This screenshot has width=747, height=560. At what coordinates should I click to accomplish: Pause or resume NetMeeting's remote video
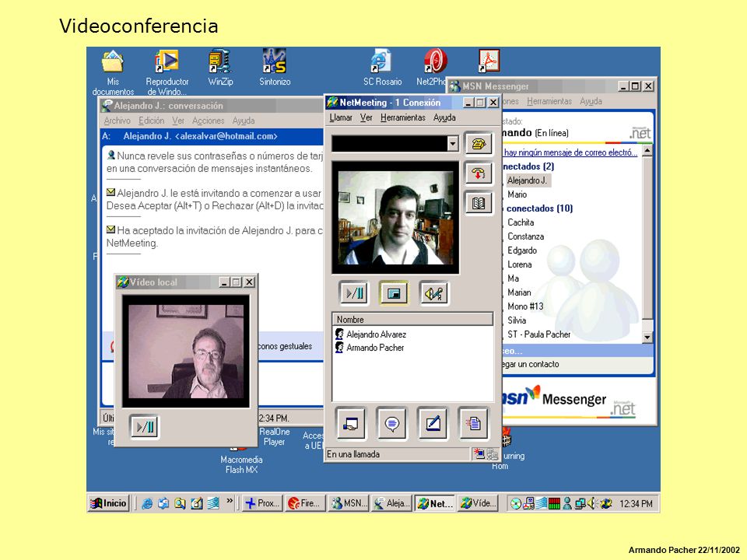pos(354,293)
